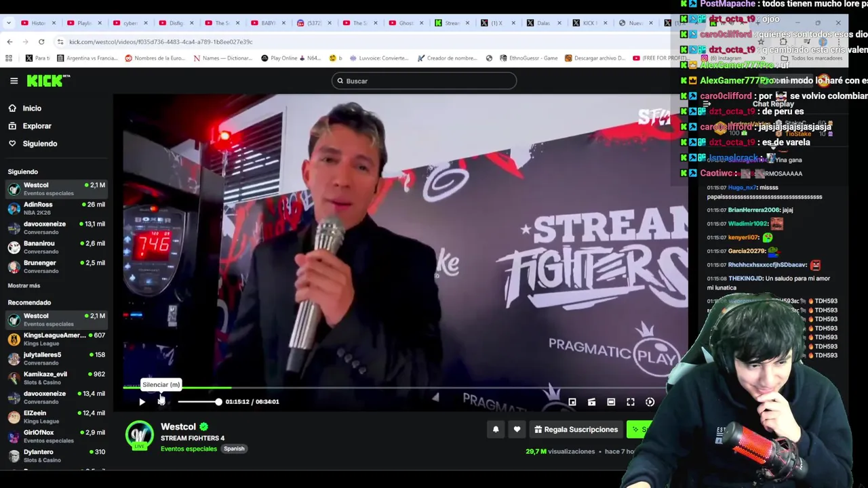This screenshot has width=868, height=488.
Task: Open AdinRoss channel under Siguiendo
Action: (x=56, y=208)
